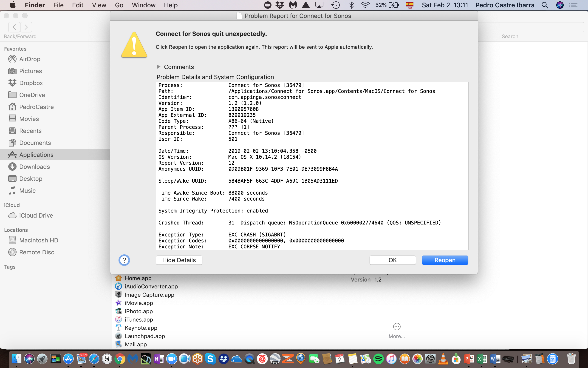Open Dropbox menu bar icon
The height and width of the screenshot is (368, 588).
pos(280,5)
